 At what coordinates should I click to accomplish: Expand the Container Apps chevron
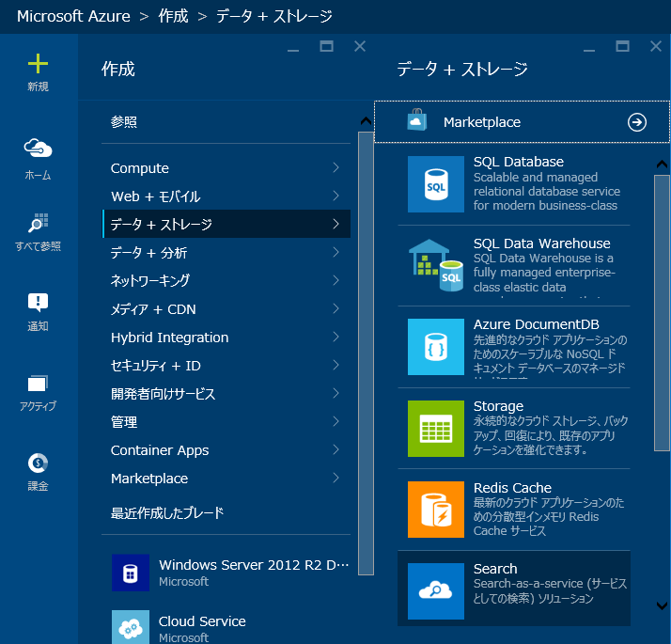click(x=335, y=449)
